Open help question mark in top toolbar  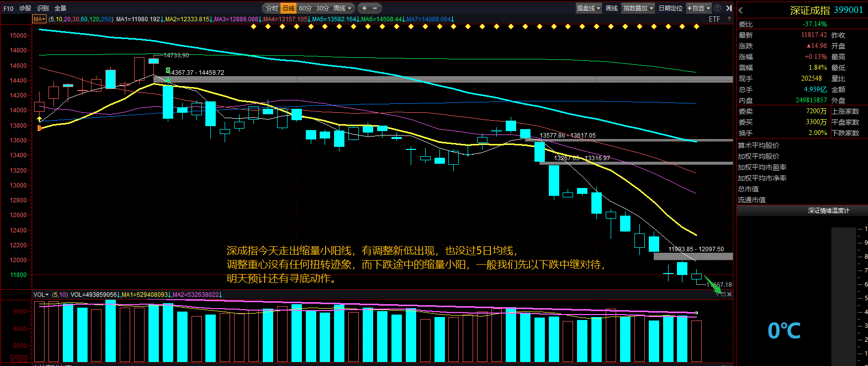point(718,8)
